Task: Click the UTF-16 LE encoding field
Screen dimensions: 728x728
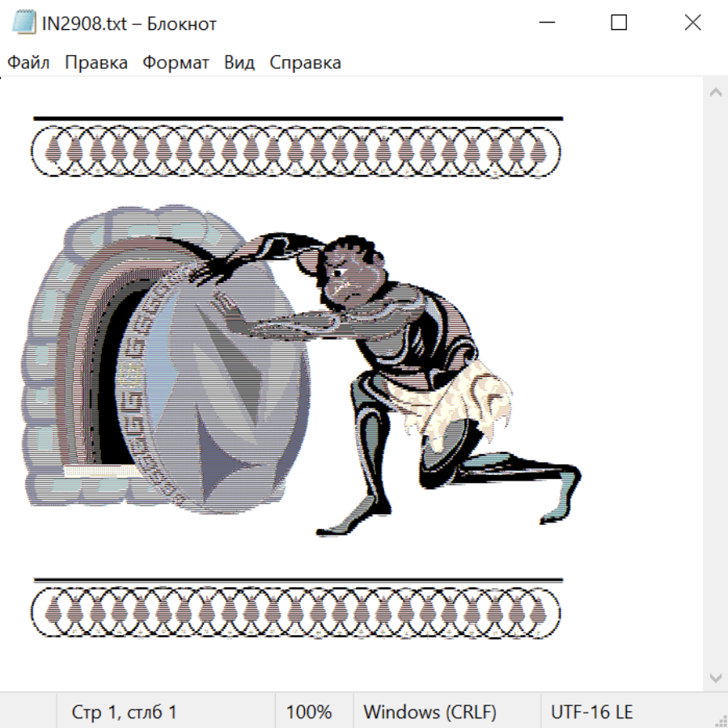Action: [592, 712]
